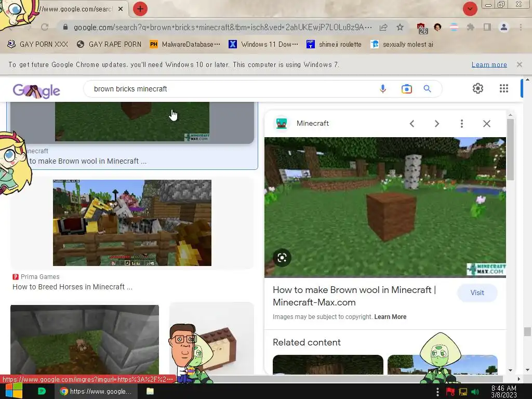532x399 pixels.
Task: Start voice search with the microphone icon
Action: click(383, 89)
